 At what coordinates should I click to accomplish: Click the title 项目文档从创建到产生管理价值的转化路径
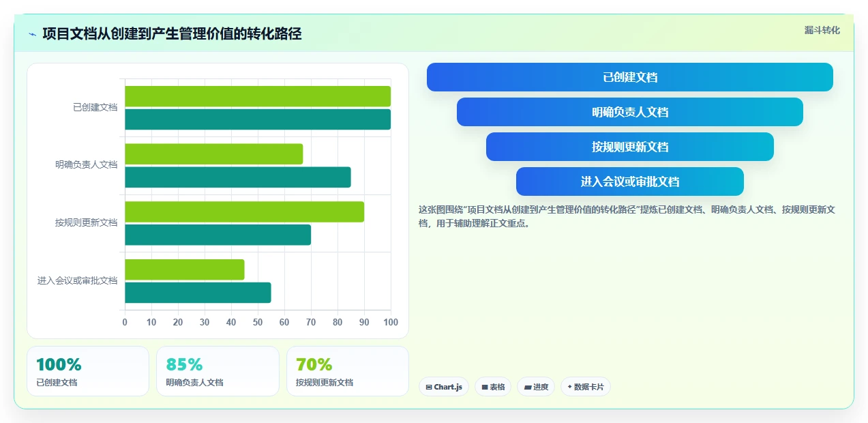click(x=172, y=33)
